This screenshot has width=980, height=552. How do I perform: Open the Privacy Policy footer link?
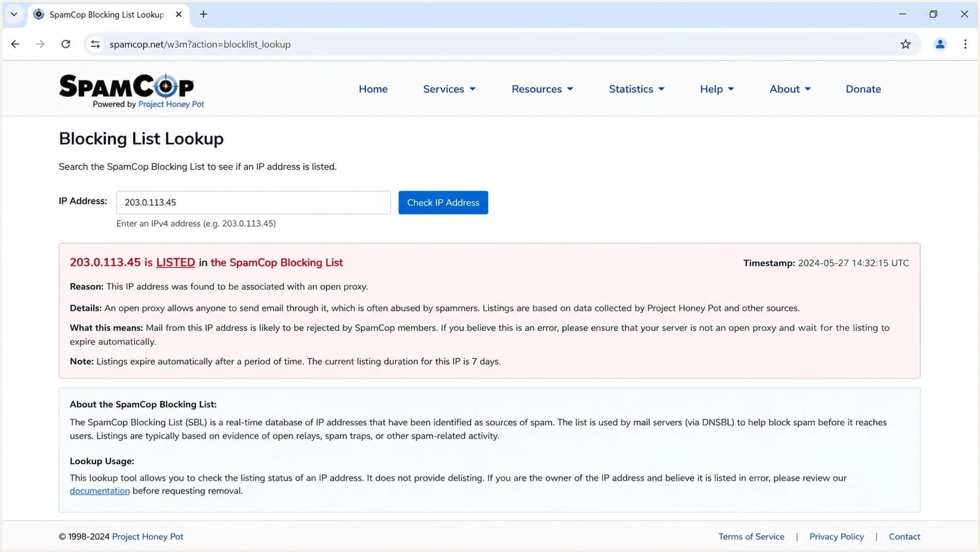(x=836, y=537)
